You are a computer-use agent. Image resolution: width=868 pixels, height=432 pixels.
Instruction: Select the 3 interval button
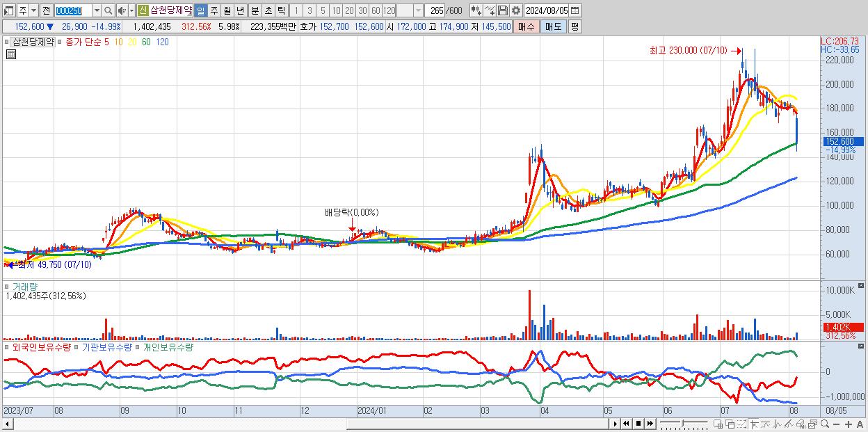pyautogui.click(x=309, y=10)
